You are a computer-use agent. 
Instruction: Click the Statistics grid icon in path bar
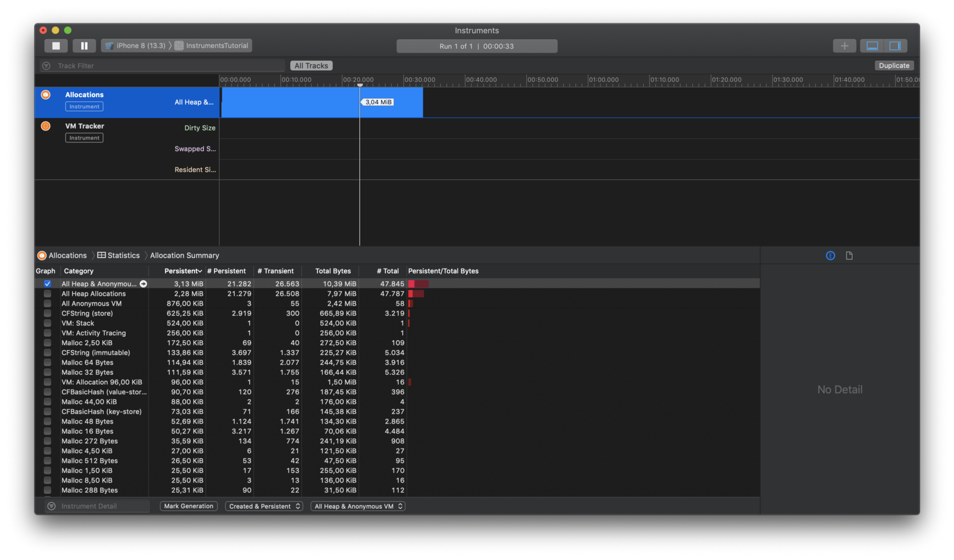click(x=101, y=255)
